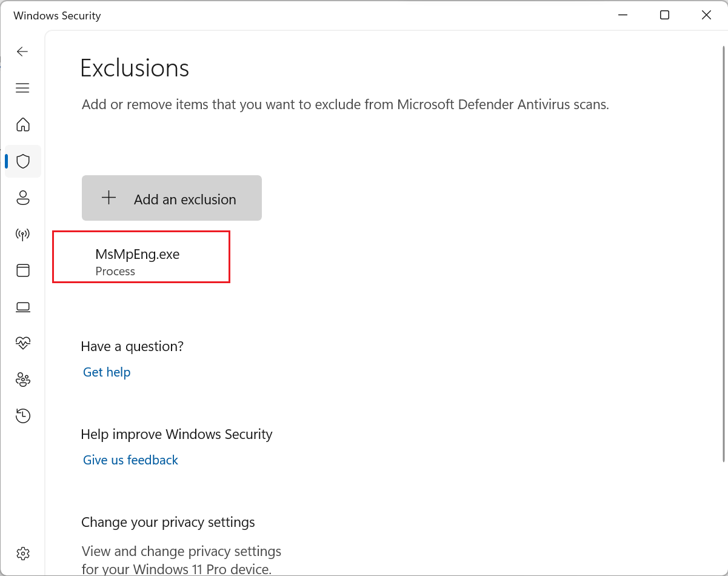This screenshot has width=728, height=576.
Task: Open Account protection from sidebar
Action: (x=22, y=198)
